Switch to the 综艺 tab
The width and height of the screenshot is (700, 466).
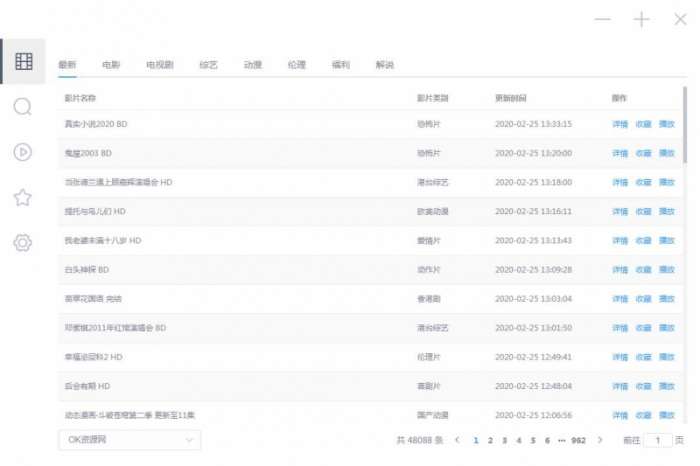pyautogui.click(x=208, y=65)
